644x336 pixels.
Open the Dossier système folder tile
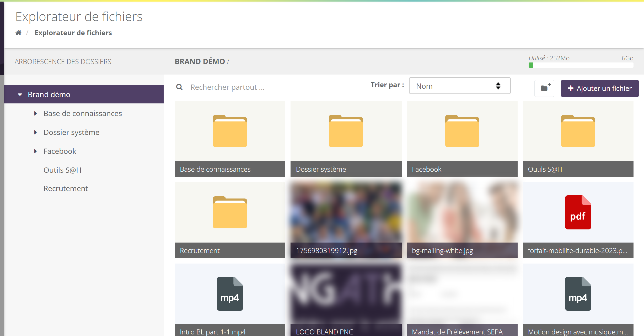(x=346, y=139)
